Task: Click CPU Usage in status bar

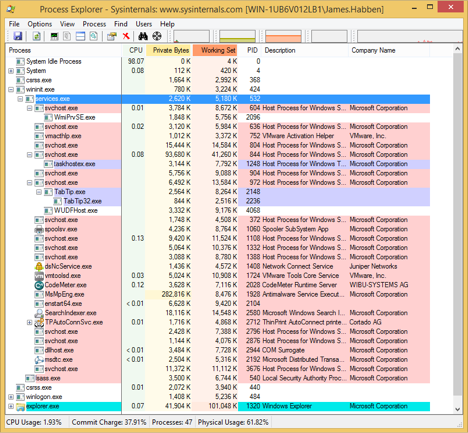Action: [x=34, y=422]
